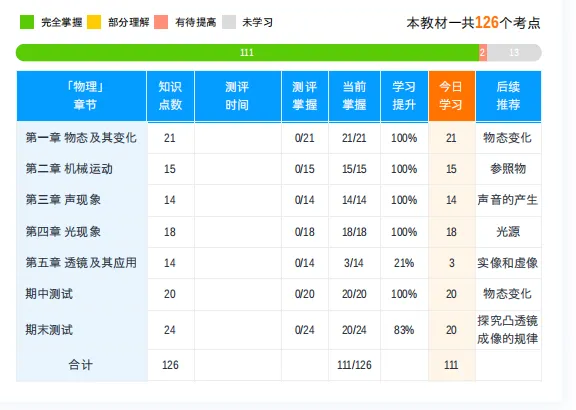The image size is (576, 410).
Task: Click the 学习提升 column header
Action: tap(404, 96)
